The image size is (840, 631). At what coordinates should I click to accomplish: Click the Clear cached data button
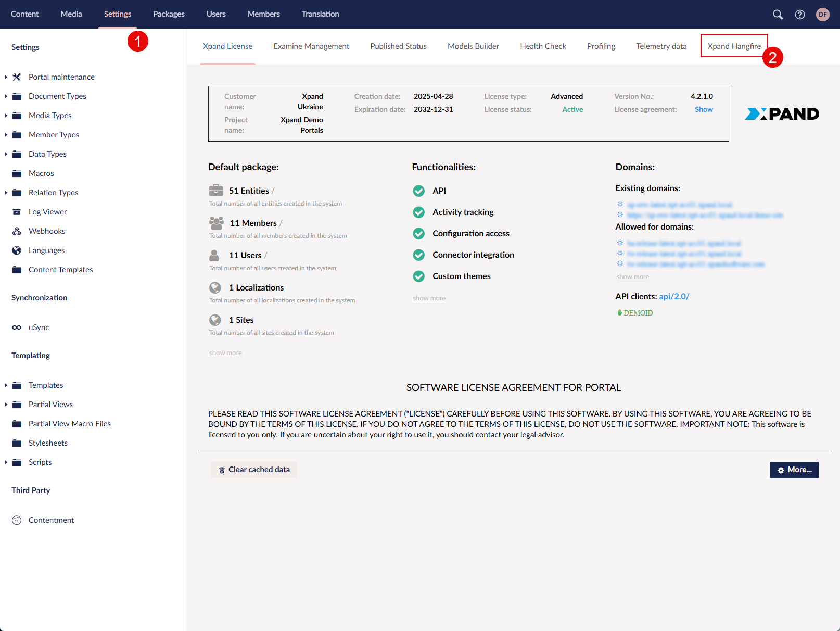point(254,470)
